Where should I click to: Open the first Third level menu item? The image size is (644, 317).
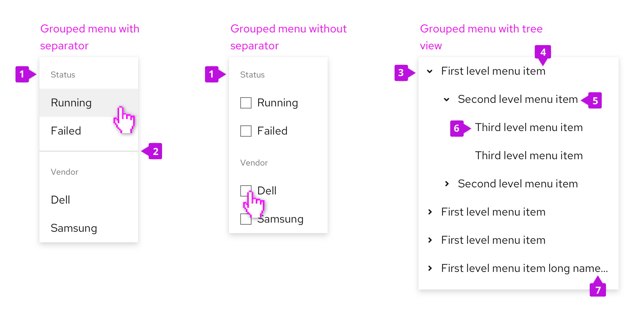tap(528, 128)
